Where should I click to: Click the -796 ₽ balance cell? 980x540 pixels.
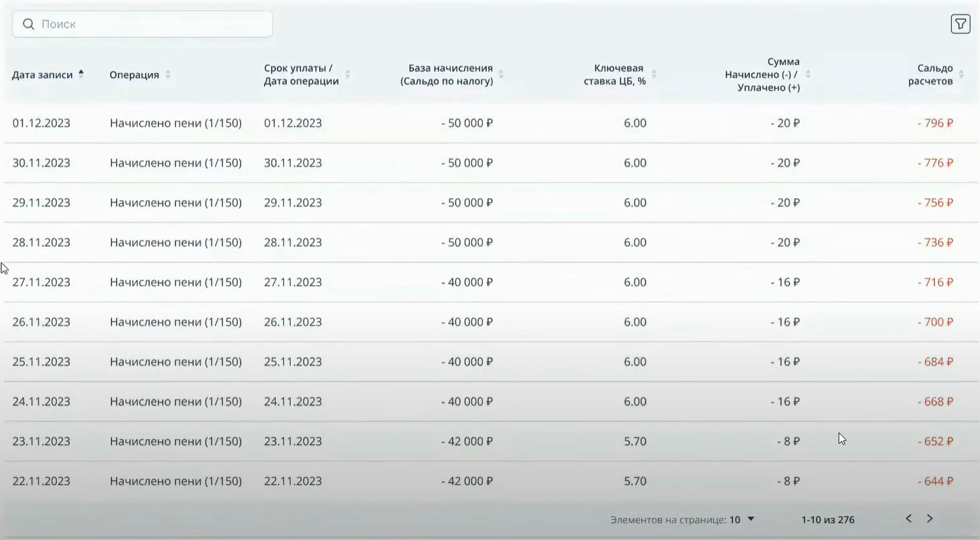tap(935, 123)
